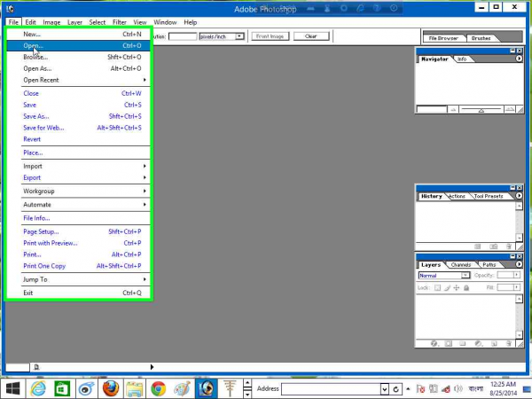Click the lock all padlock icon
The height and width of the screenshot is (399, 532).
(x=466, y=287)
